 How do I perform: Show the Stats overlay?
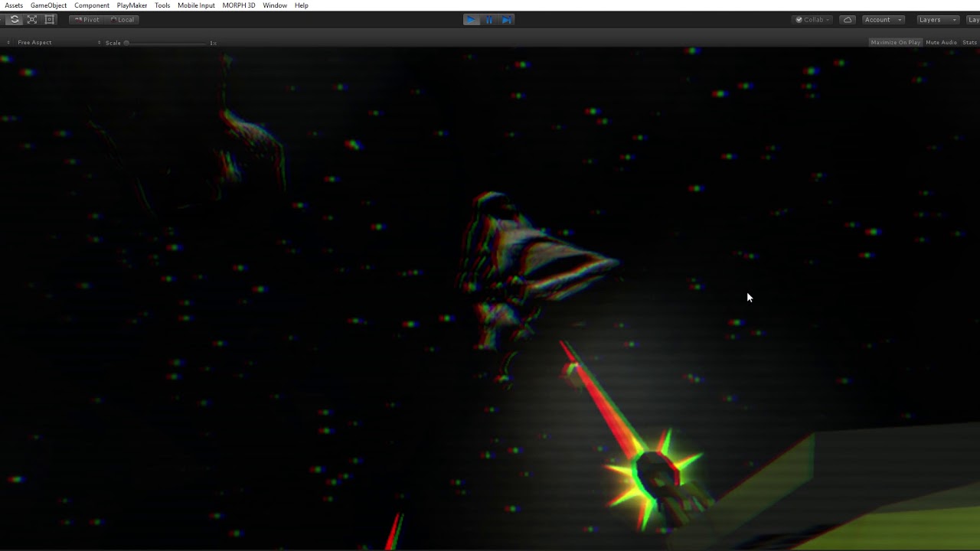(969, 43)
